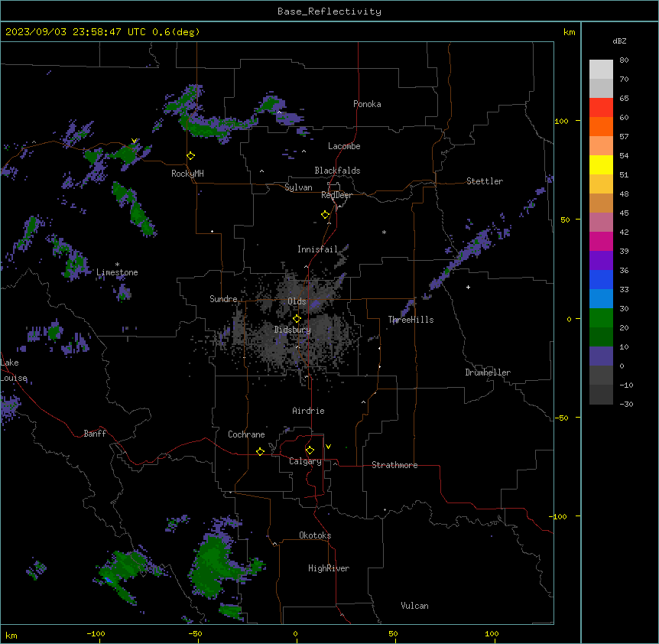Select the Airdrie label

pyautogui.click(x=308, y=411)
